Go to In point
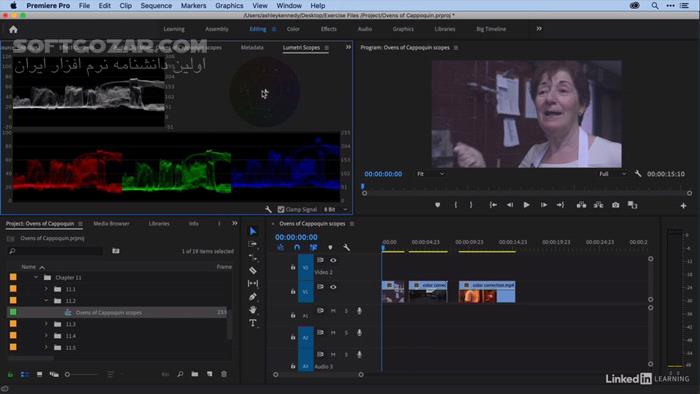Viewport: 700px width, 394px height. [x=493, y=205]
